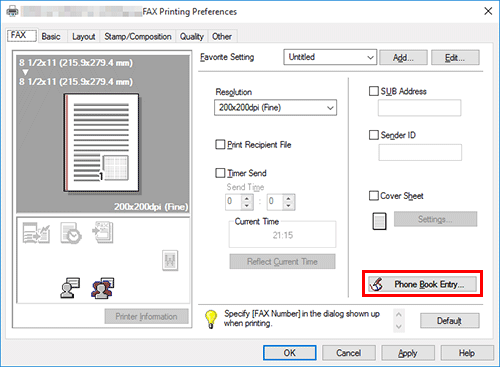
Task: Expand the Favorite Setting combo box
Action: pos(330,57)
